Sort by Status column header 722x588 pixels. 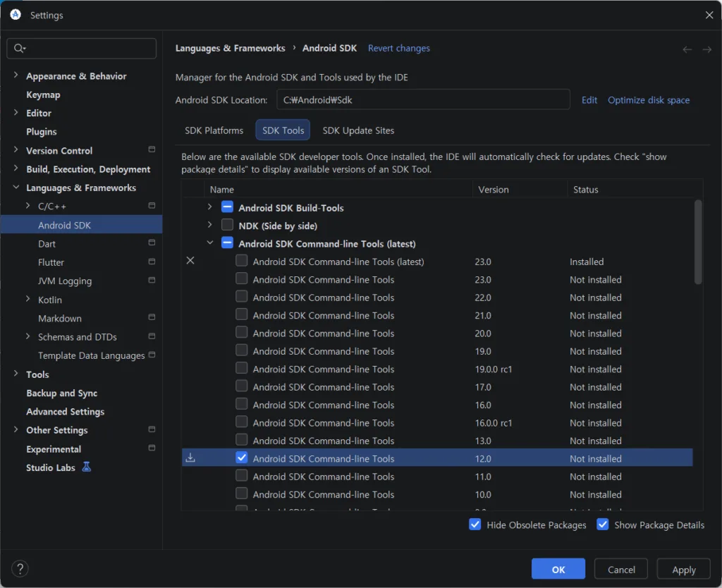coord(635,189)
